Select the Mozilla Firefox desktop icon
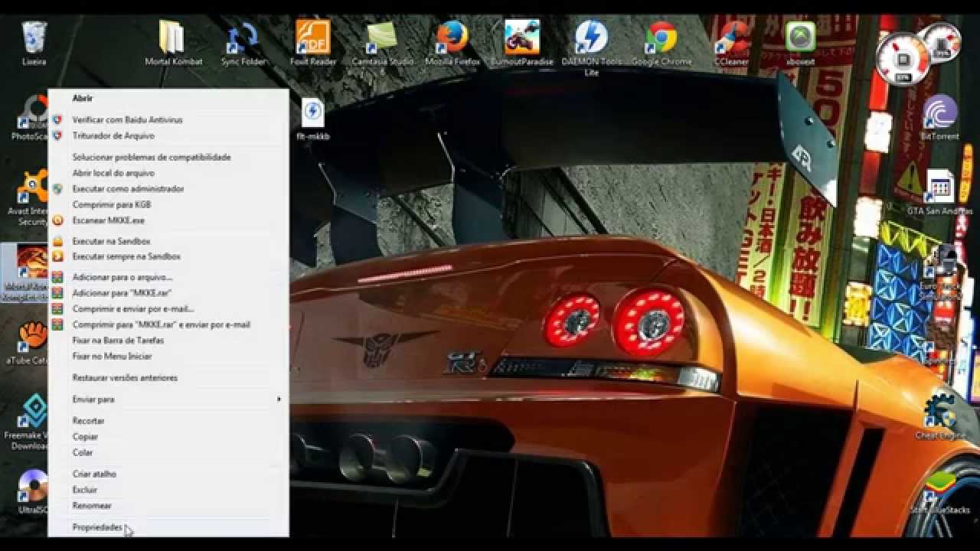Screen dimensions: 980x551 (x=452, y=43)
